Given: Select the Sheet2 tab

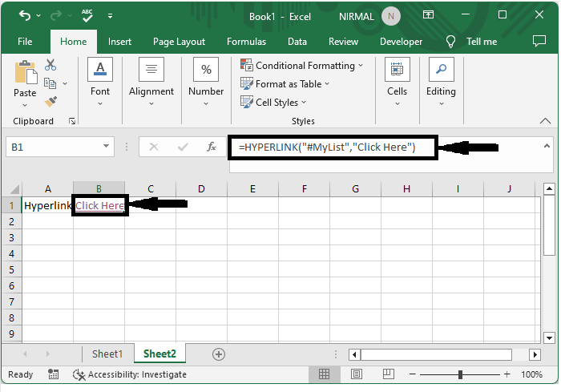Looking at the screenshot, I should (159, 354).
